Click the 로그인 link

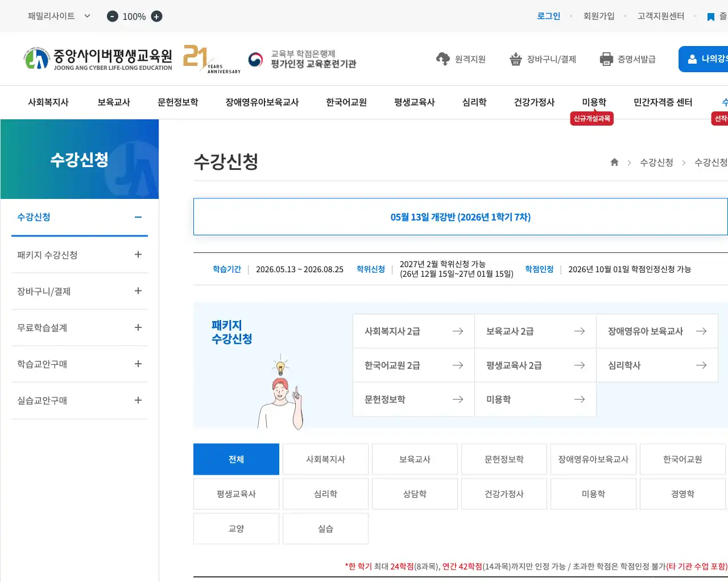548,16
